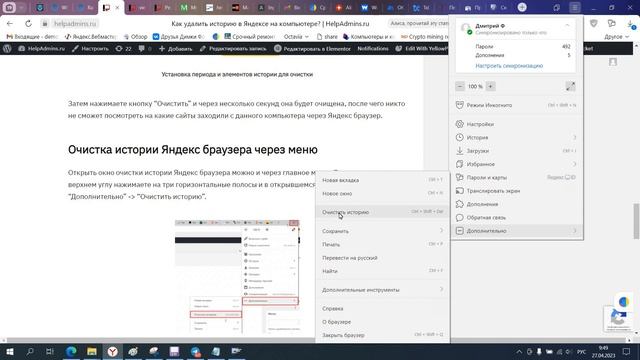Click the shield protect icon in toolbar

(593, 24)
